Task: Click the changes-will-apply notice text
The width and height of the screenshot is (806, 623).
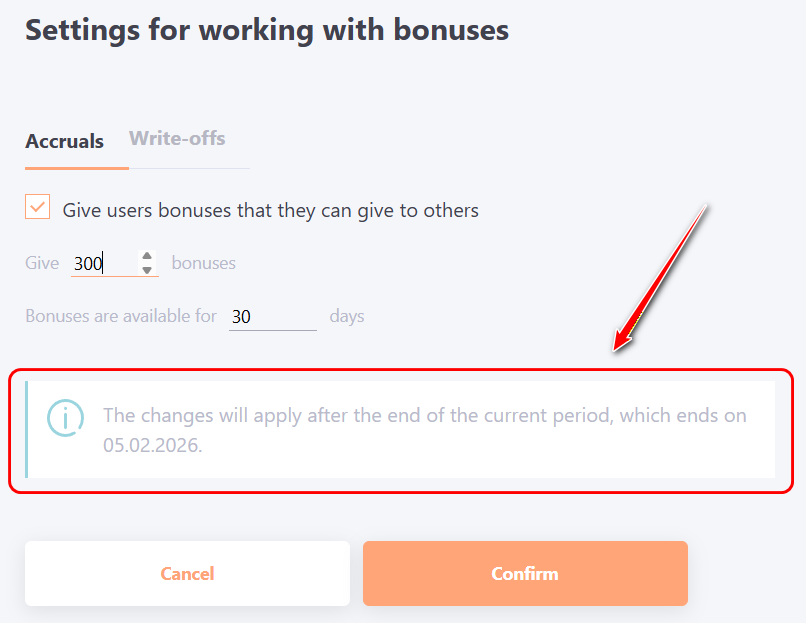Action: click(424, 416)
